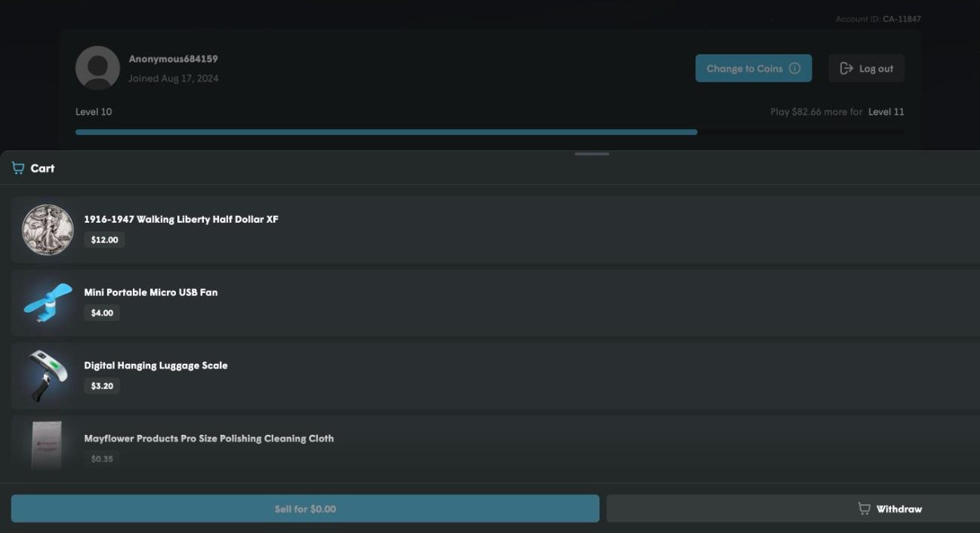Click the cart panel drag handle
This screenshot has width=980, height=533.
pos(592,154)
